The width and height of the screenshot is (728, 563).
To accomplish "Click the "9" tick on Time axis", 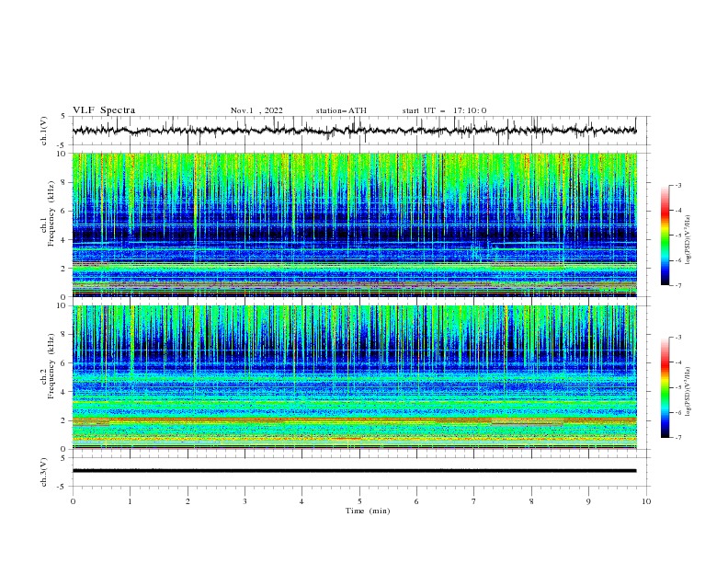I will (x=588, y=501).
